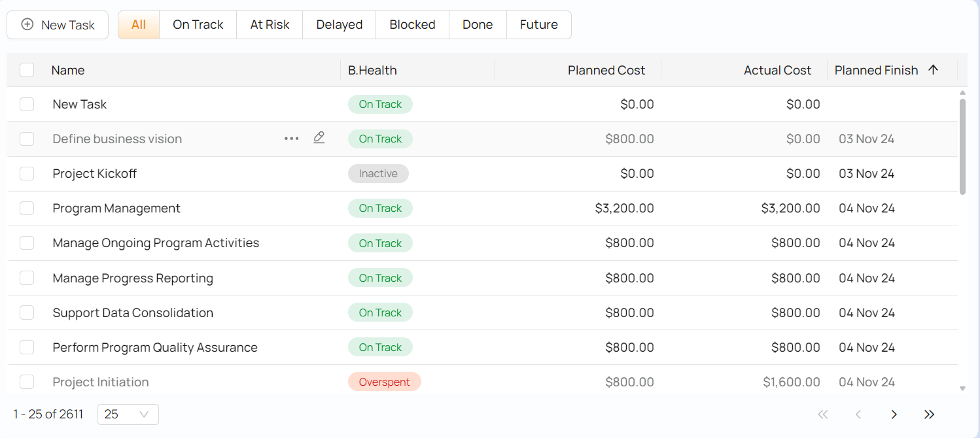Go to the next page arrow

coord(894,414)
